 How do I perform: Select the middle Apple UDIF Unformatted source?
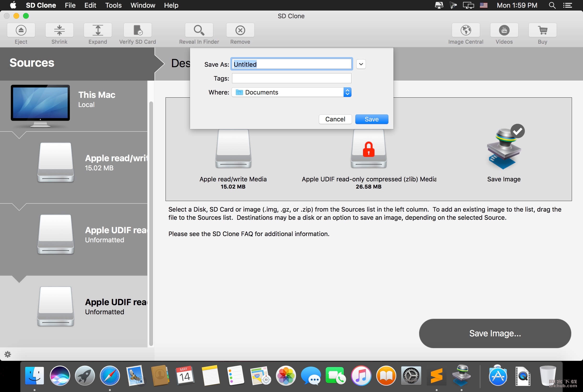click(x=74, y=239)
